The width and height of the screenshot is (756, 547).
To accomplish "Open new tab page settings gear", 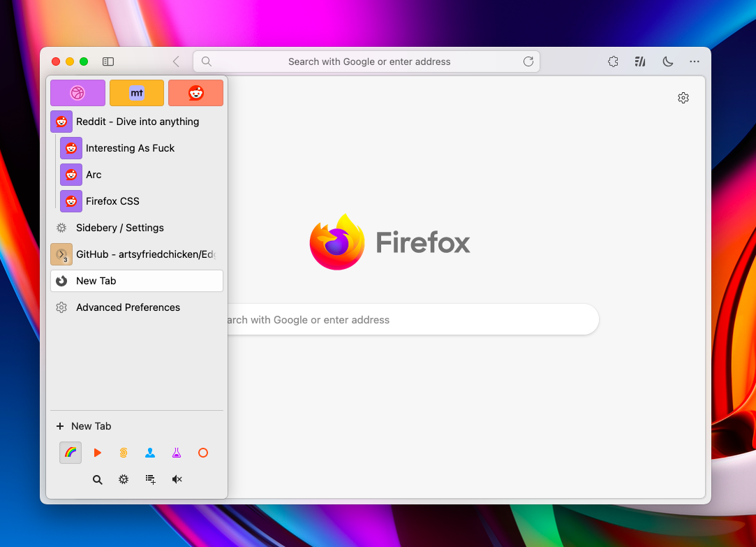I will click(683, 98).
